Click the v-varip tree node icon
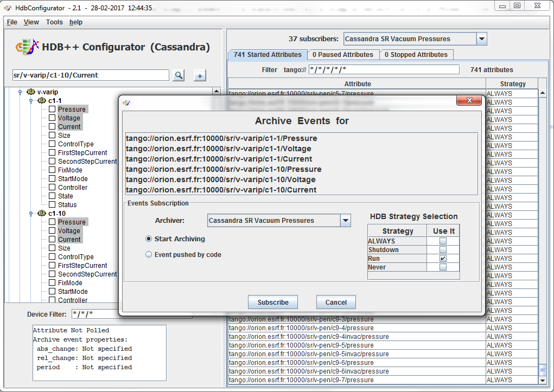This screenshot has height=392, width=554. [31, 92]
